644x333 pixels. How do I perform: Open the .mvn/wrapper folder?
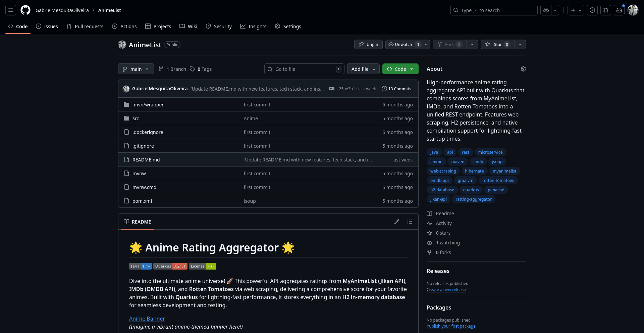click(148, 105)
